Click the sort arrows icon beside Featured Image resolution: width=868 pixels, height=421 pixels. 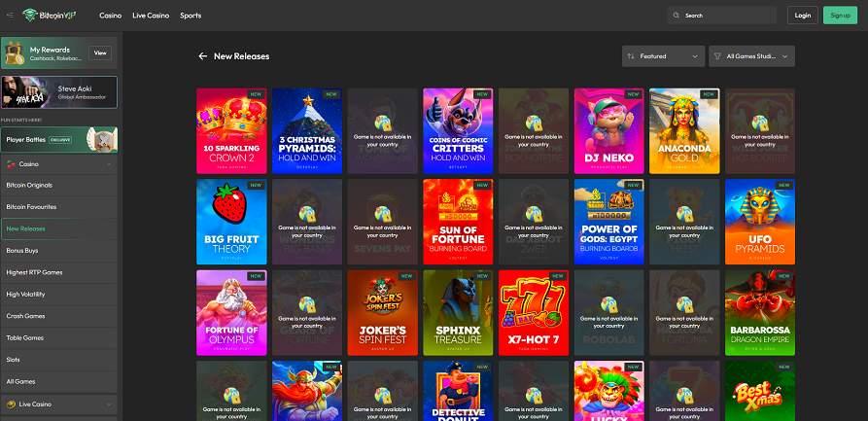pyautogui.click(x=631, y=56)
